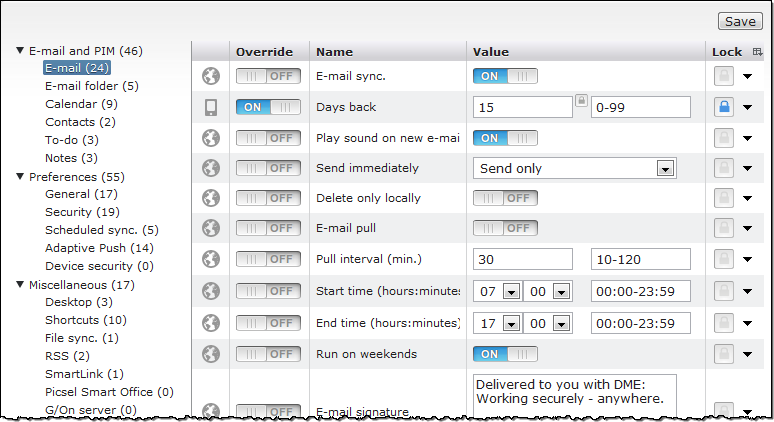Collapse the E-mail and PIM tree section
The width and height of the screenshot is (774, 422).
point(20,50)
